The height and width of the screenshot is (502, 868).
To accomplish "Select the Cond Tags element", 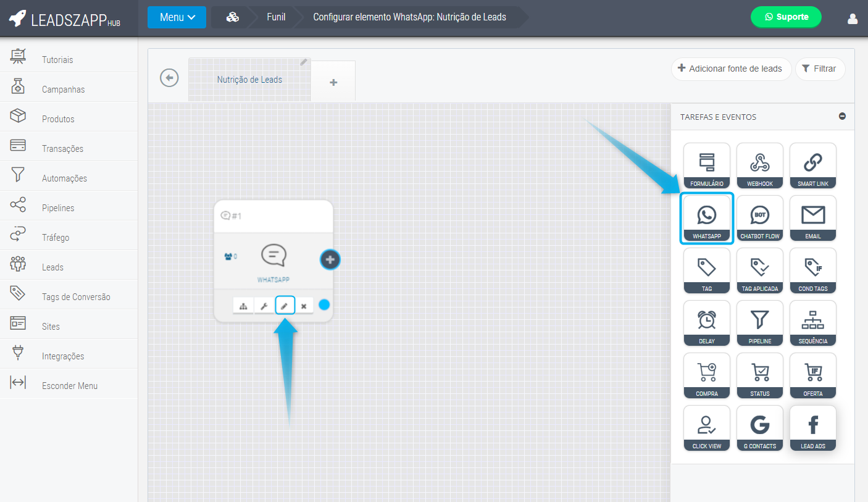I will pyautogui.click(x=812, y=271).
